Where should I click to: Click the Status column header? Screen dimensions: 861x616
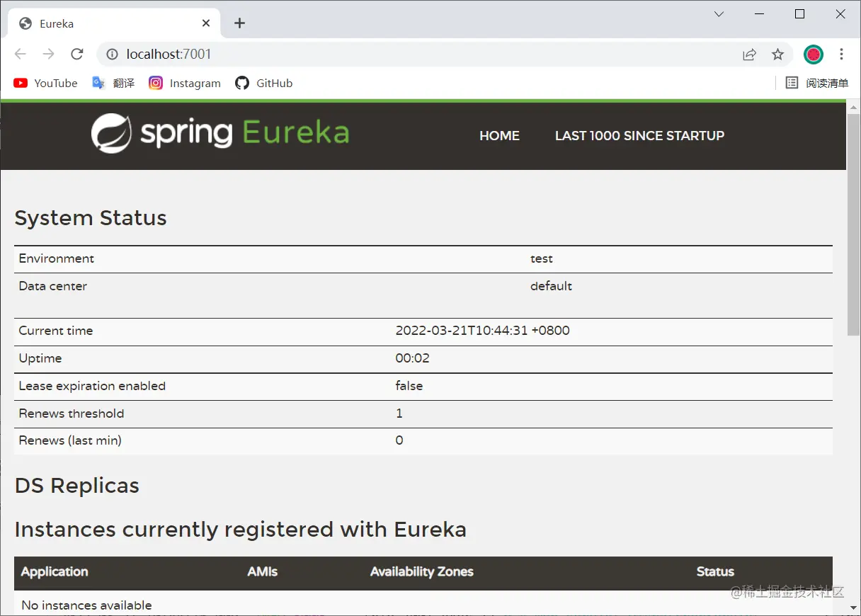715,572
